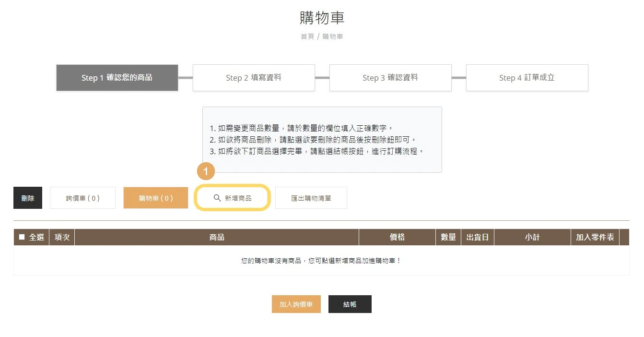Open the 詢價車 (0) inquiry cart

click(82, 197)
